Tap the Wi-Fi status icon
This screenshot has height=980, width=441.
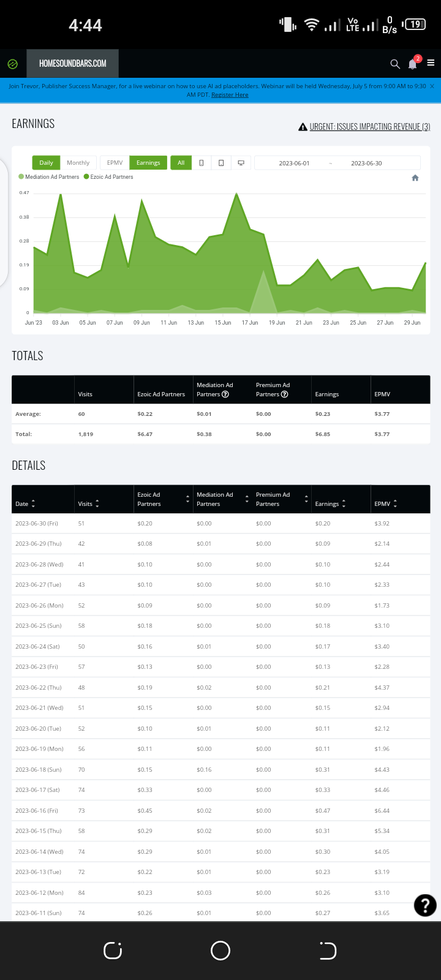pyautogui.click(x=312, y=25)
